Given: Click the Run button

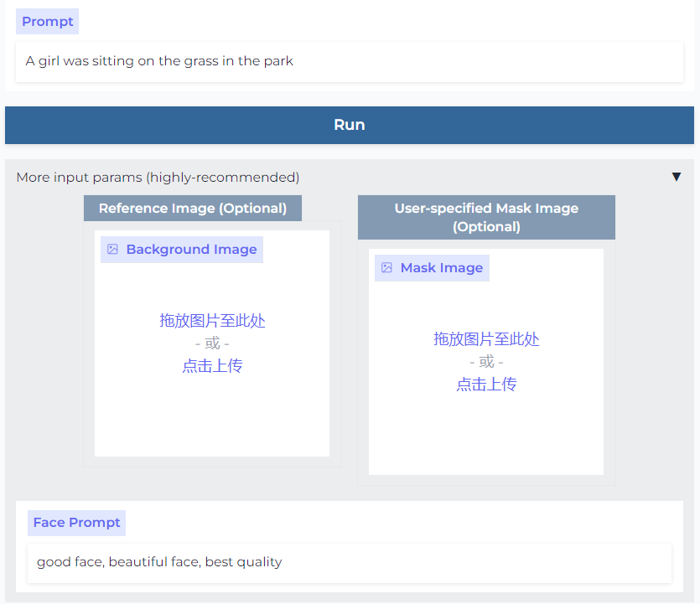Looking at the screenshot, I should 349,125.
